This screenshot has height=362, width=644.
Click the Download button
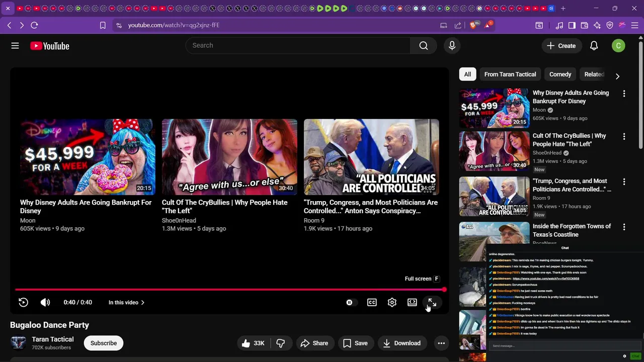401,343
